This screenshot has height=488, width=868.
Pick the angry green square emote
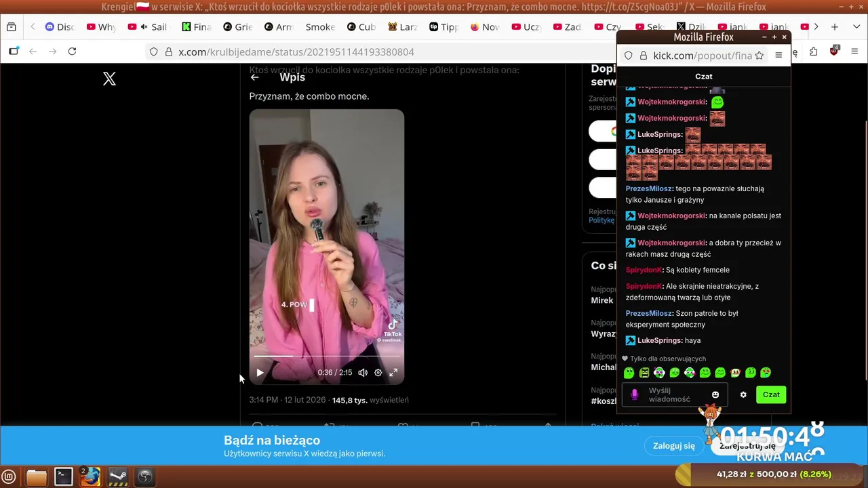coord(644,373)
